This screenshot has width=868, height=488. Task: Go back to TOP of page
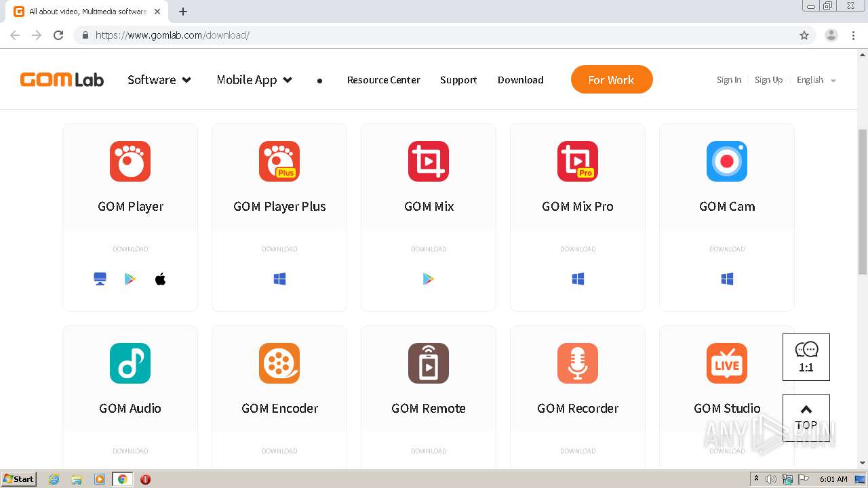coord(806,418)
